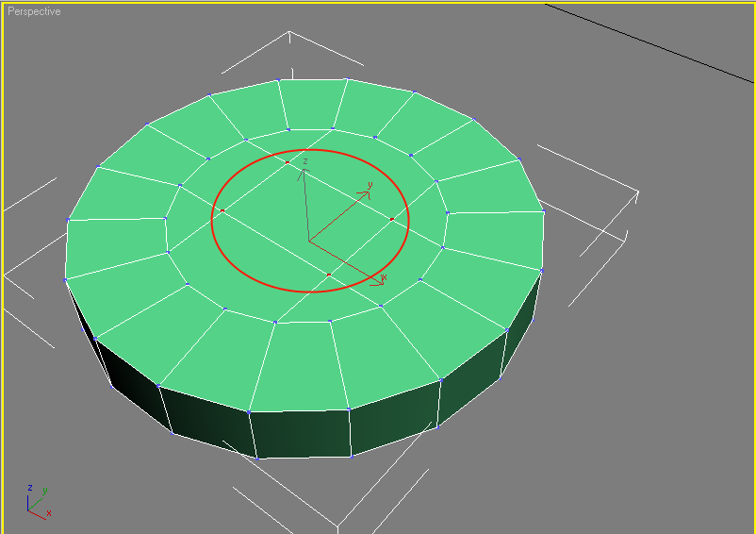
Task: Pick the red vertex near the gizmo's x arrow
Action: [329, 275]
